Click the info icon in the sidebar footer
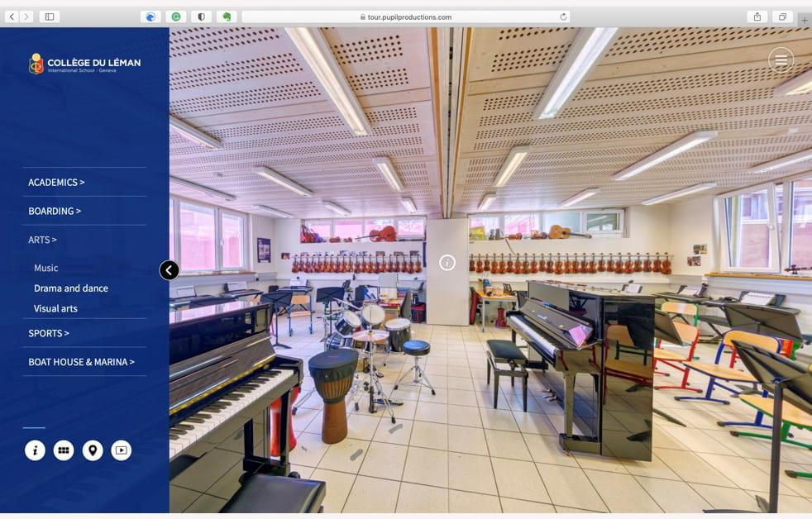812x519 pixels. pos(35,450)
